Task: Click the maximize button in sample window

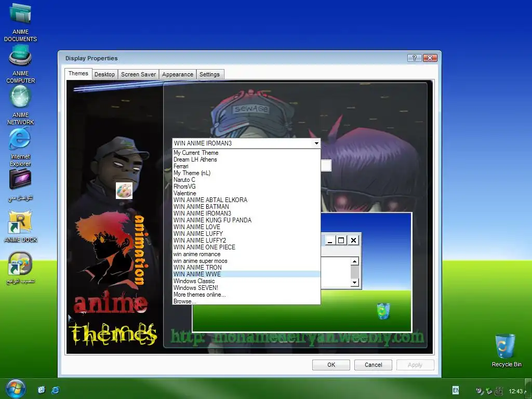Action: (x=341, y=240)
